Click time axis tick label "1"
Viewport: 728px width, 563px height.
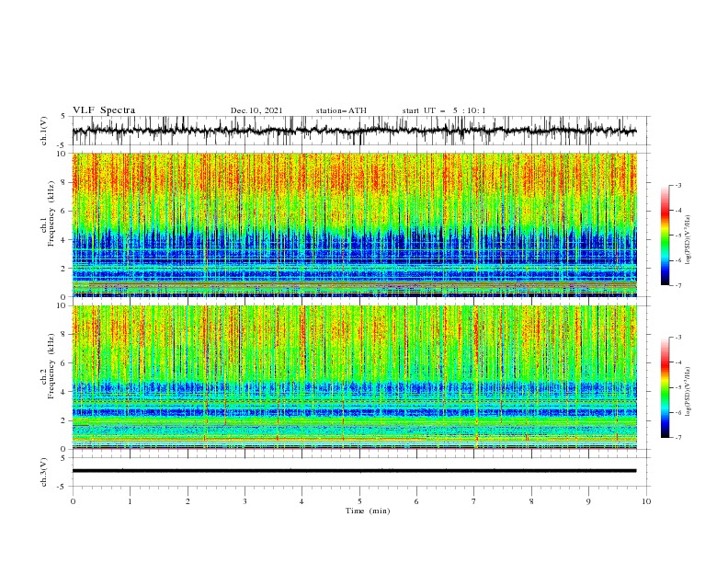pos(130,501)
